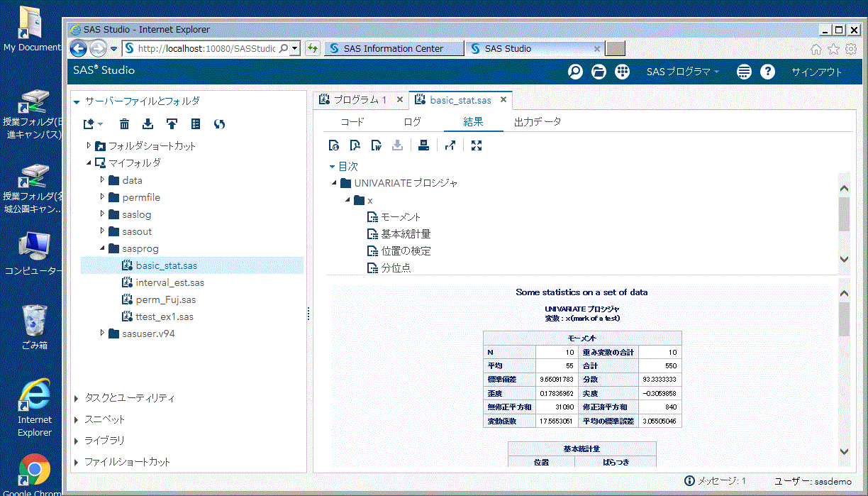This screenshot has width=868, height=496.
Task: Click the IE Home icon
Action: click(x=816, y=49)
